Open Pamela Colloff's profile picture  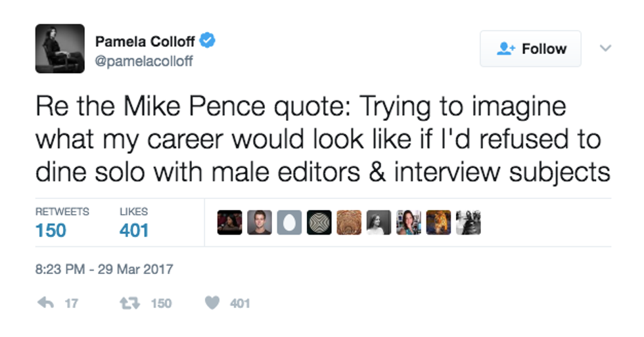click(60, 49)
